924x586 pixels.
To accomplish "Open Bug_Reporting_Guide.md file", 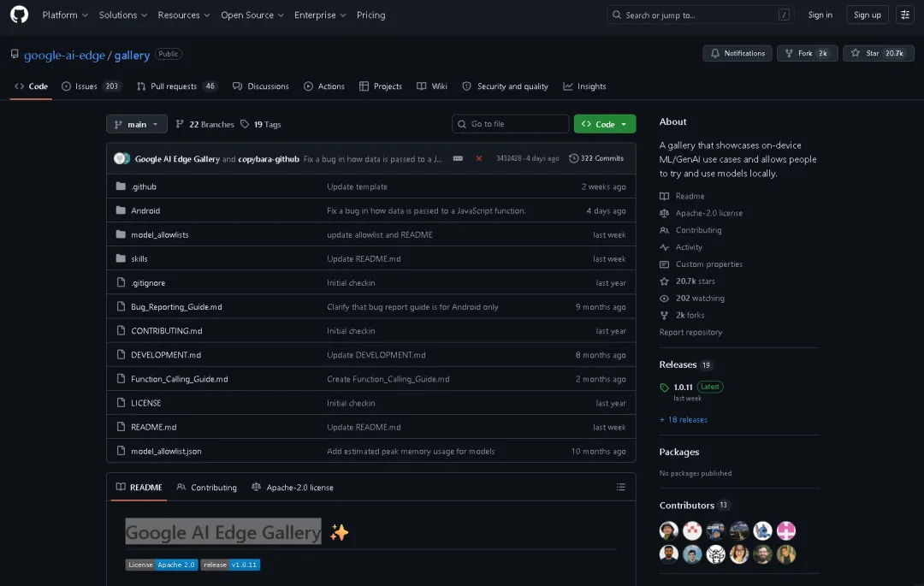I will [x=176, y=307].
